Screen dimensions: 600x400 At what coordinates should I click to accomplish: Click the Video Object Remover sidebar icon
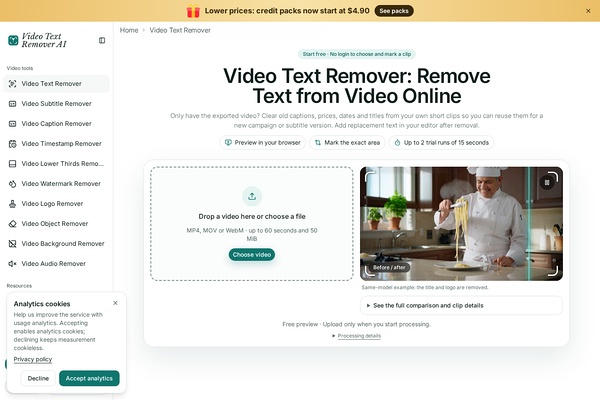coord(13,224)
